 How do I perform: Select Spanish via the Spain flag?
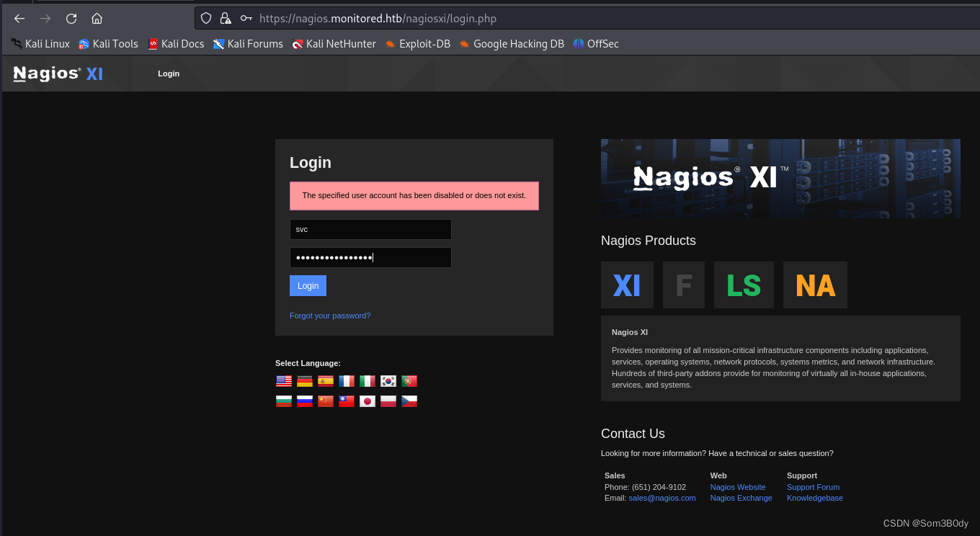pyautogui.click(x=326, y=381)
